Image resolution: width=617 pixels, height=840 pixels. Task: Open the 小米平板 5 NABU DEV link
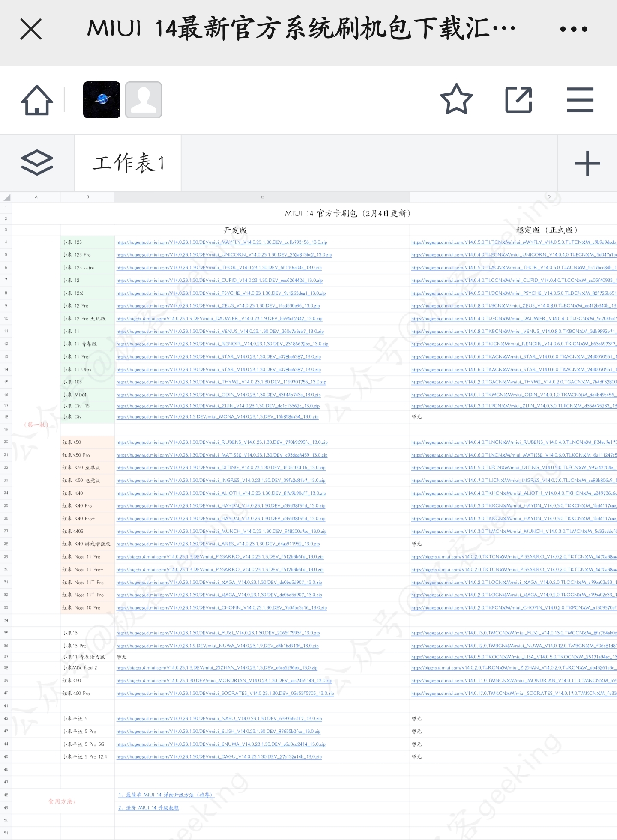pos(219,719)
